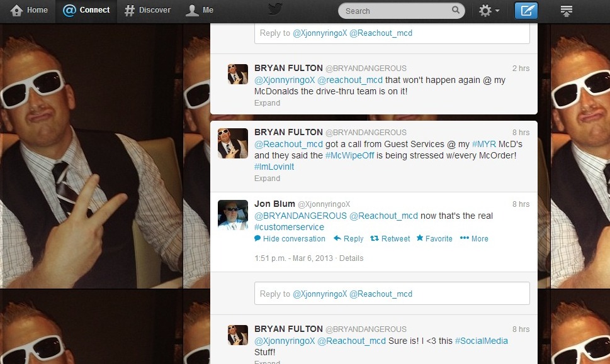This screenshot has height=364, width=610.
Task: Open BRYAN FULTON name on Guest Services tweet
Action: [288, 132]
